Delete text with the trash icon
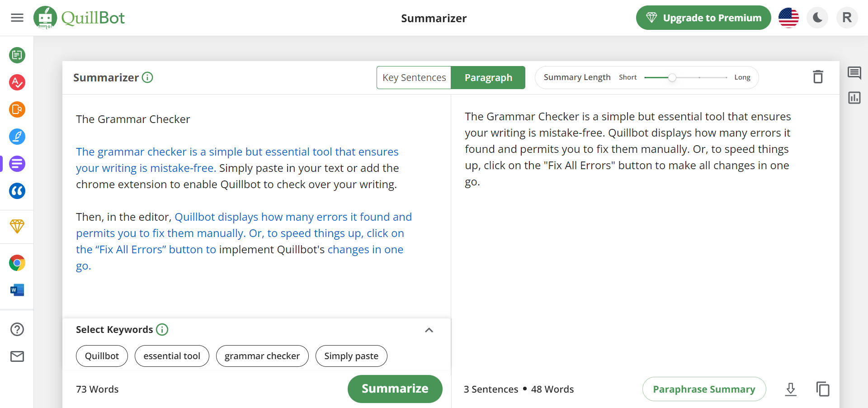This screenshot has width=868, height=408. [x=818, y=77]
